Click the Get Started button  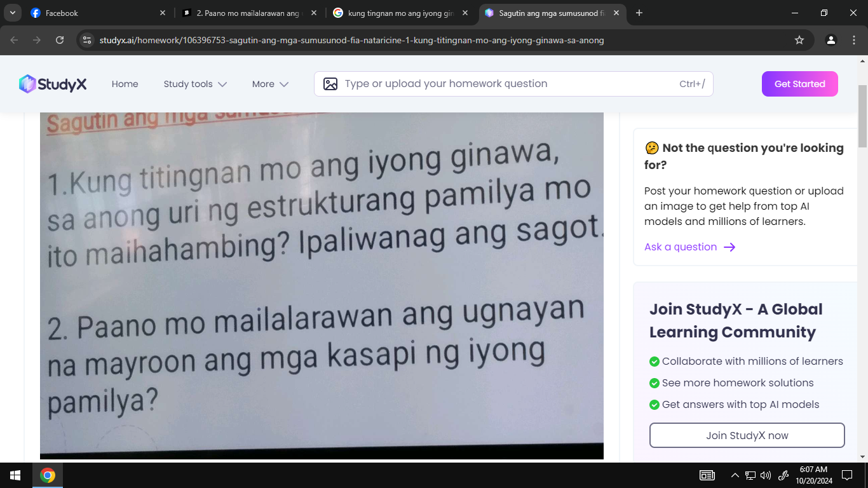[x=799, y=84]
